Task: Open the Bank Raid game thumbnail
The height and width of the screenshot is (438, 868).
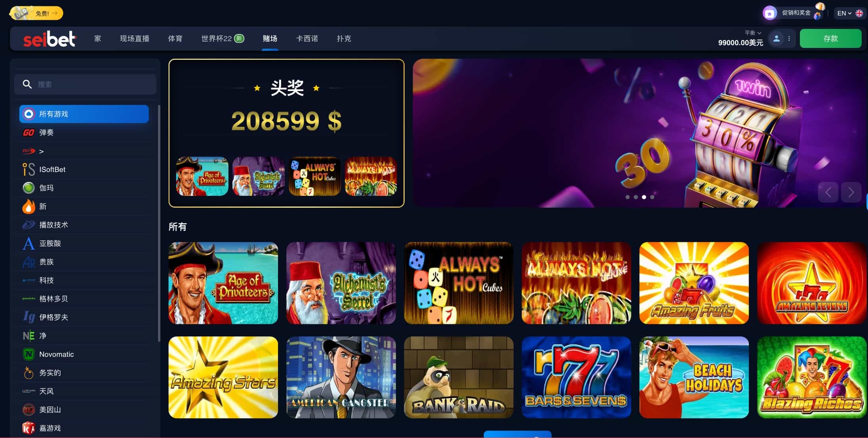Action: pyautogui.click(x=459, y=377)
